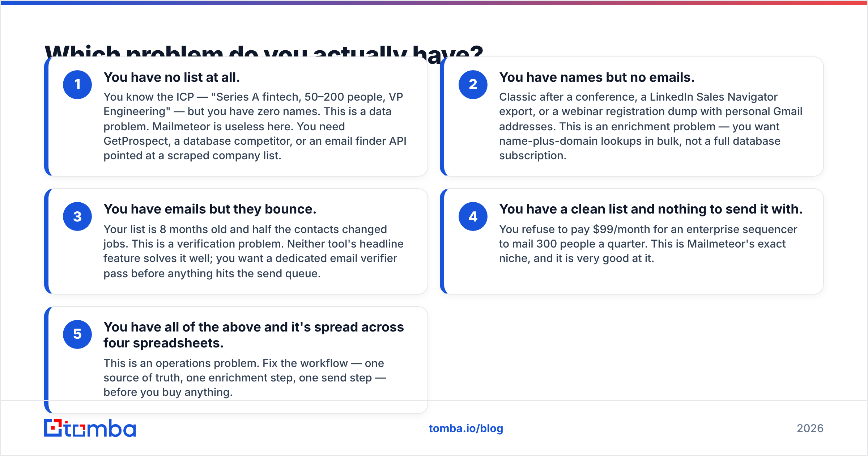This screenshot has width=868, height=456.
Task: Click the paragraph starting "This is an operations problem"
Action: (245, 377)
